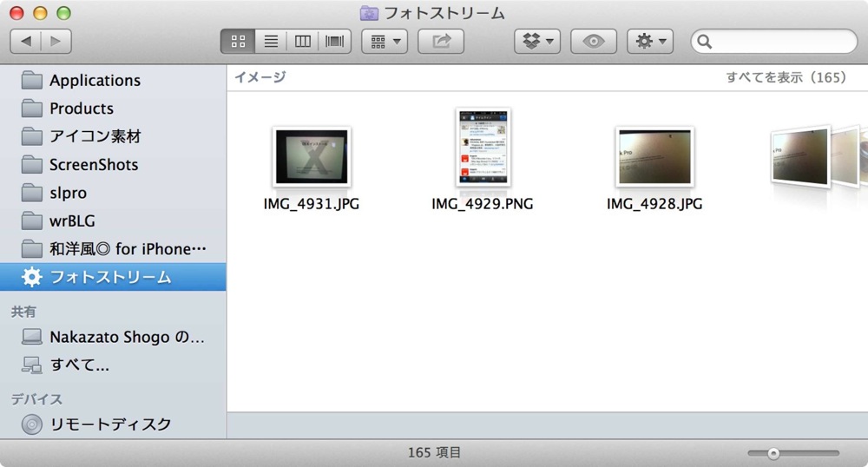The height and width of the screenshot is (467, 868).
Task: Select the IMG_4931.JPG thumbnail
Action: [x=312, y=156]
